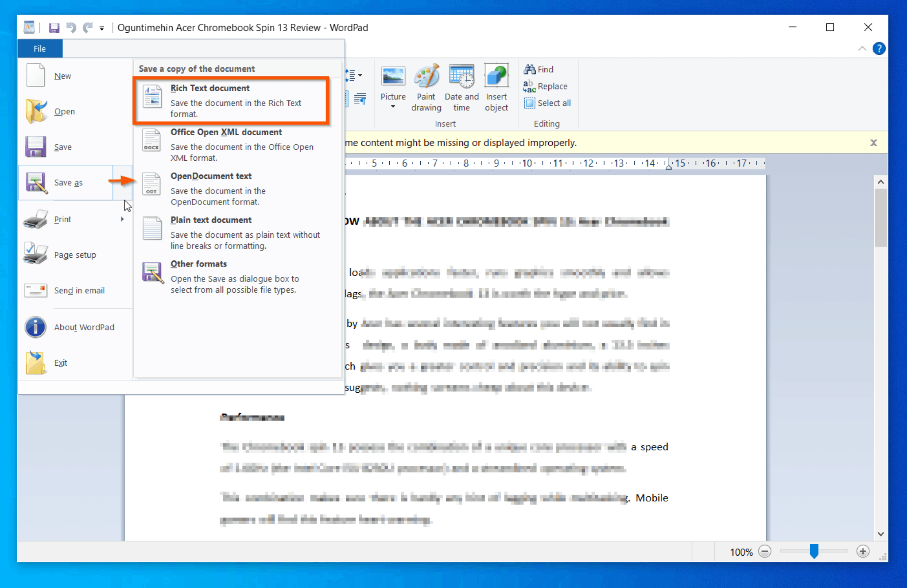This screenshot has height=588, width=907.
Task: Click the Undo icon
Action: point(71,27)
